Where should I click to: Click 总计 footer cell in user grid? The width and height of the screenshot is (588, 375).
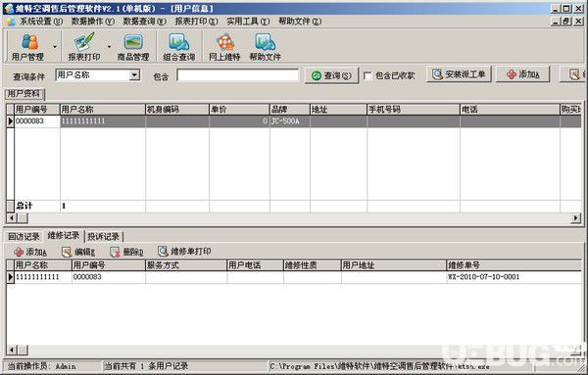[37, 206]
